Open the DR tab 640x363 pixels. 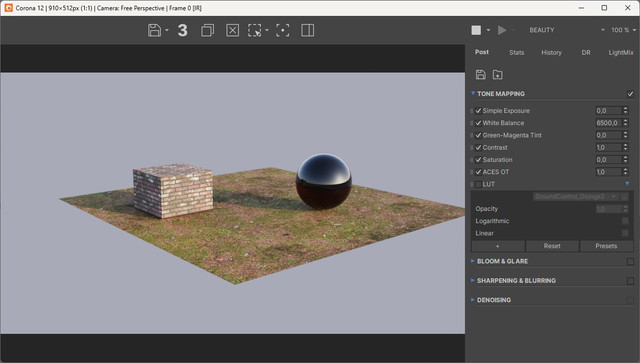point(586,52)
